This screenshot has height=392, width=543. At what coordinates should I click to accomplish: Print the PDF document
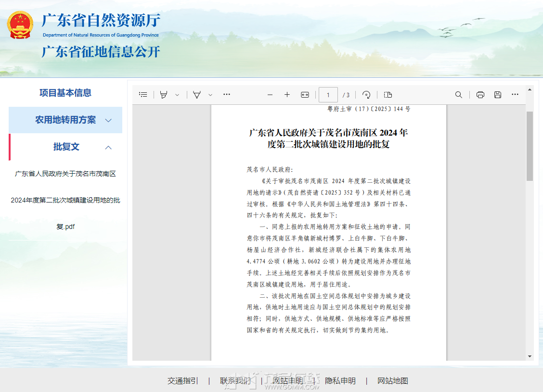point(480,95)
